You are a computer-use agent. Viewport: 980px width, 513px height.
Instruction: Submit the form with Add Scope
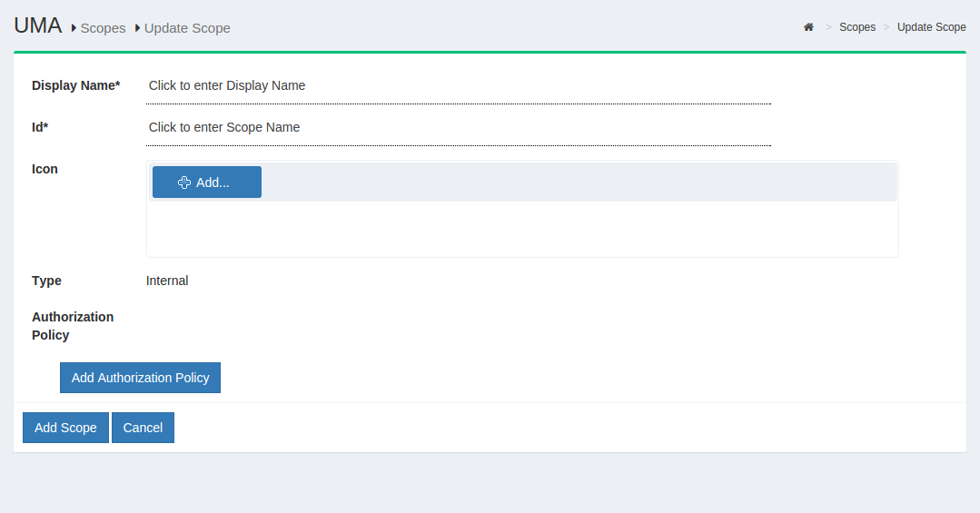(x=65, y=428)
